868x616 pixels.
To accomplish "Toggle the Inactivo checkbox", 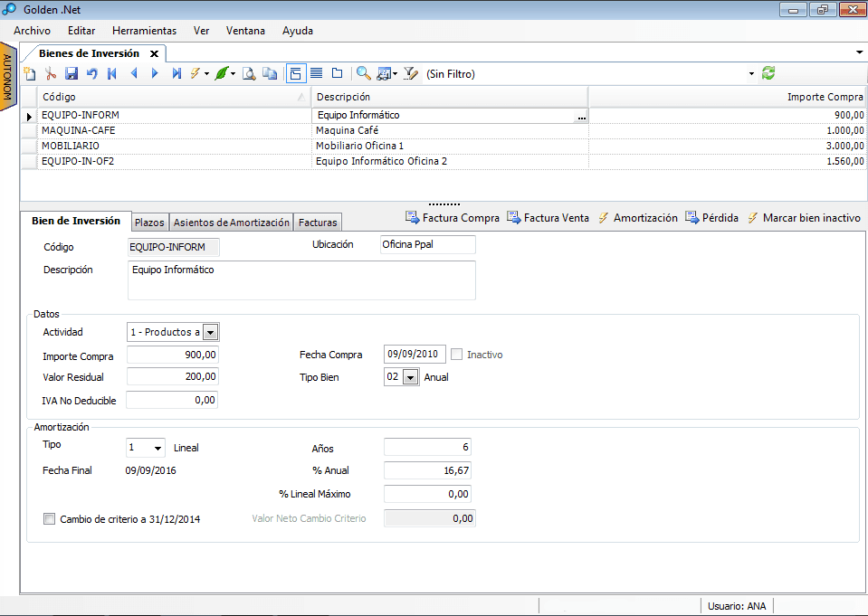I will pos(457,355).
